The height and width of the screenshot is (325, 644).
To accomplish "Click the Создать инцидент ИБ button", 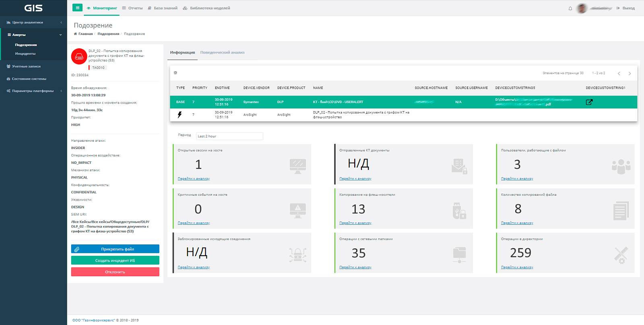I will 115,261.
